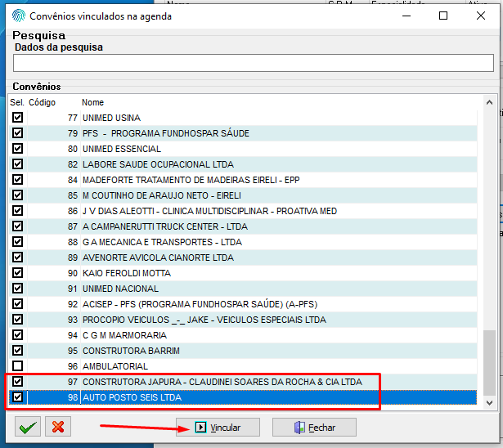This screenshot has width=503, height=448.
Task: Click code 98 in highlighted row
Action: (x=73, y=397)
